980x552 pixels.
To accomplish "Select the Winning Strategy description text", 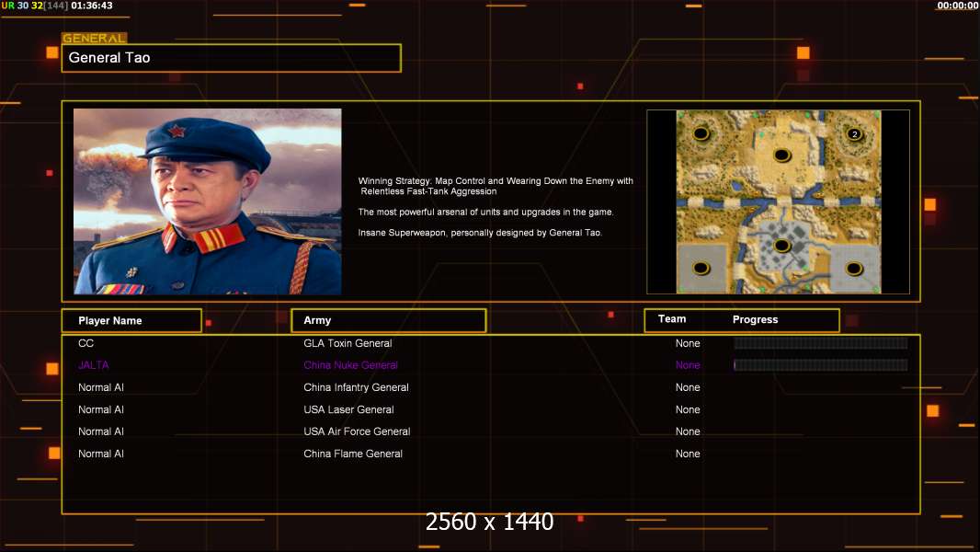I will tap(496, 186).
